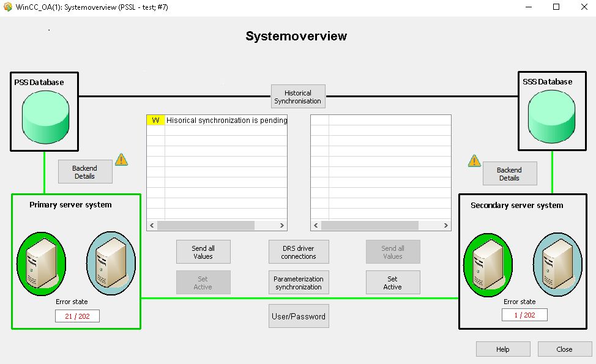Open the Historical Synchronisation panel
The width and height of the screenshot is (596, 364).
pyautogui.click(x=298, y=97)
